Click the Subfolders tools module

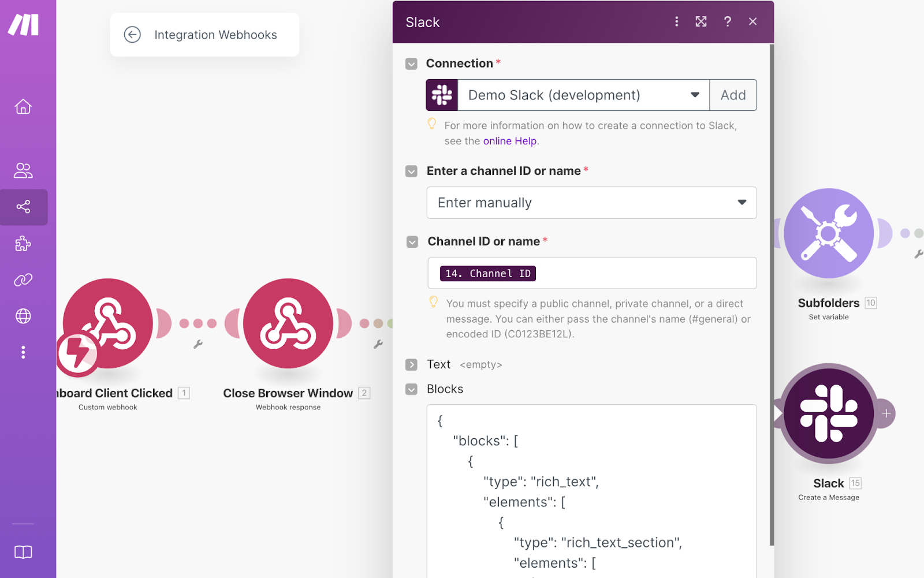[x=829, y=233]
